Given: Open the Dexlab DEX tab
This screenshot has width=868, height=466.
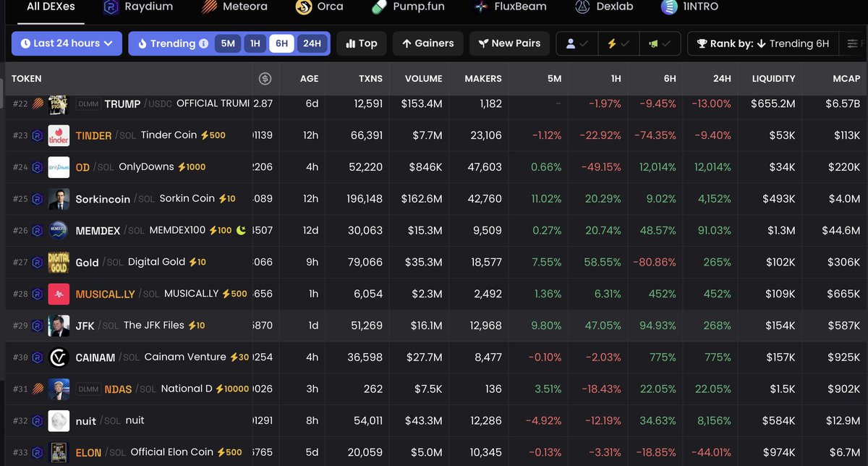Looking at the screenshot, I should tap(605, 7).
